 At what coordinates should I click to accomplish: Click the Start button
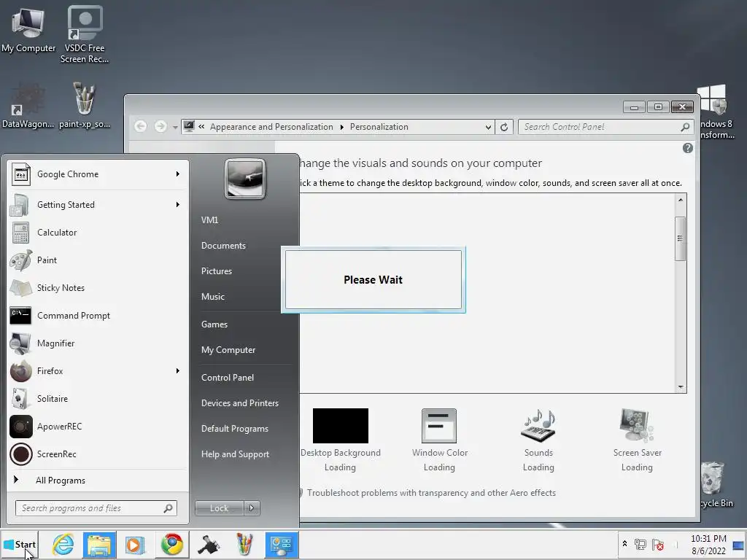coord(20,544)
